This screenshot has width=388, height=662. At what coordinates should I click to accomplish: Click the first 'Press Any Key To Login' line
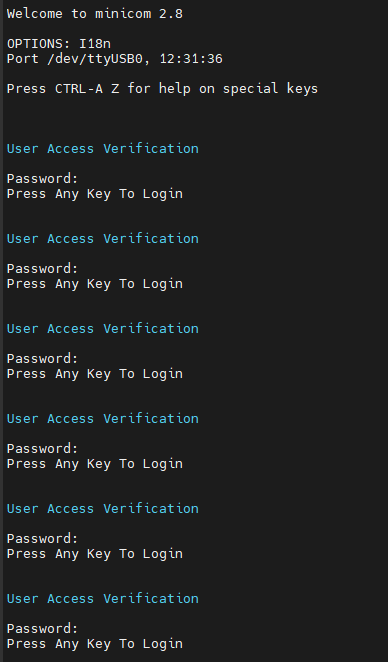pyautogui.click(x=95, y=194)
